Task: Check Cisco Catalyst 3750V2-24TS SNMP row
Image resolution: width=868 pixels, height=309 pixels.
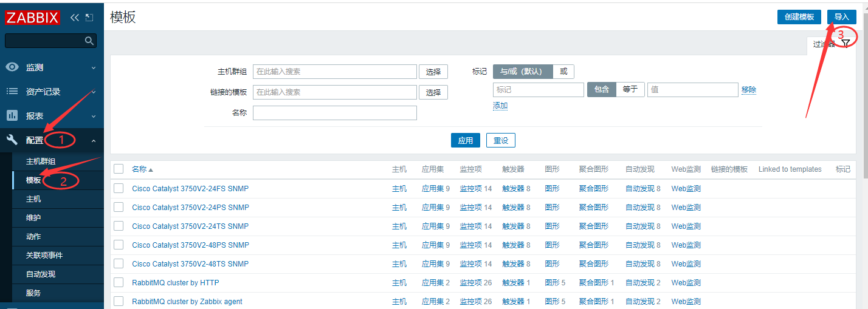Action: 119,226
